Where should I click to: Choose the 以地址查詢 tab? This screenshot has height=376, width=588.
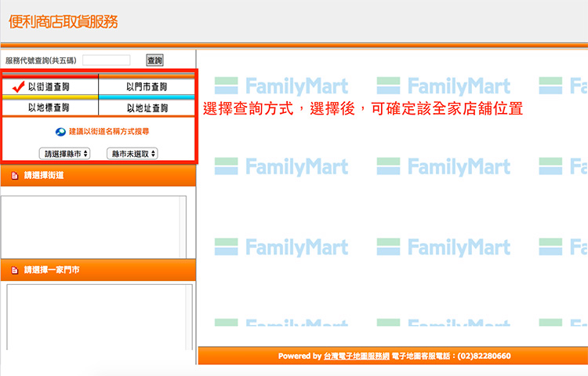pyautogui.click(x=147, y=108)
